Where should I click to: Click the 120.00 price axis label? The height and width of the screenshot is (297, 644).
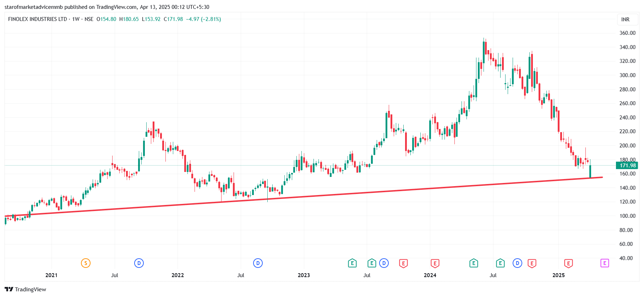(x=627, y=202)
